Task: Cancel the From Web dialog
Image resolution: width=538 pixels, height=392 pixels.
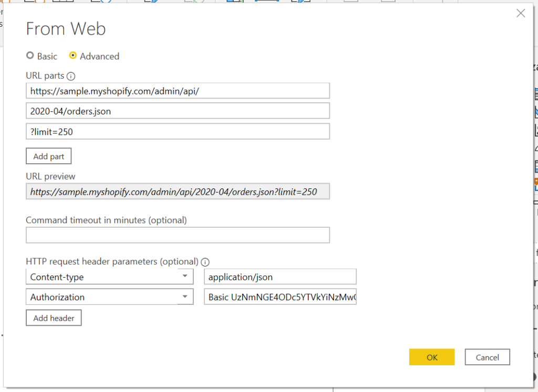Action: (487, 357)
